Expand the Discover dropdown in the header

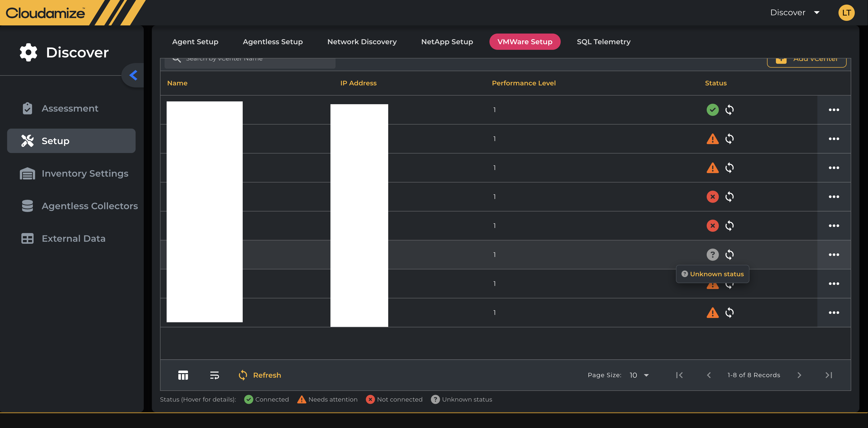point(795,12)
